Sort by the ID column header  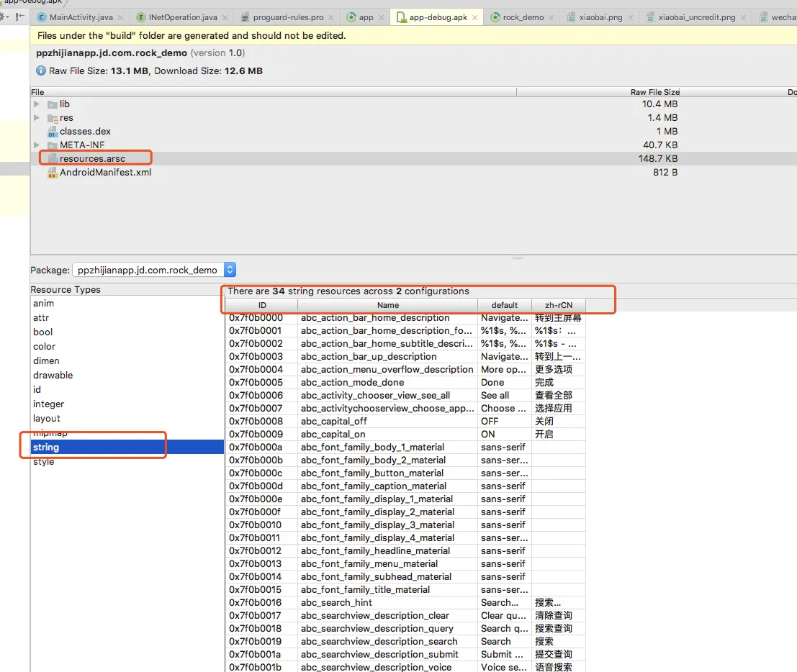click(x=262, y=305)
